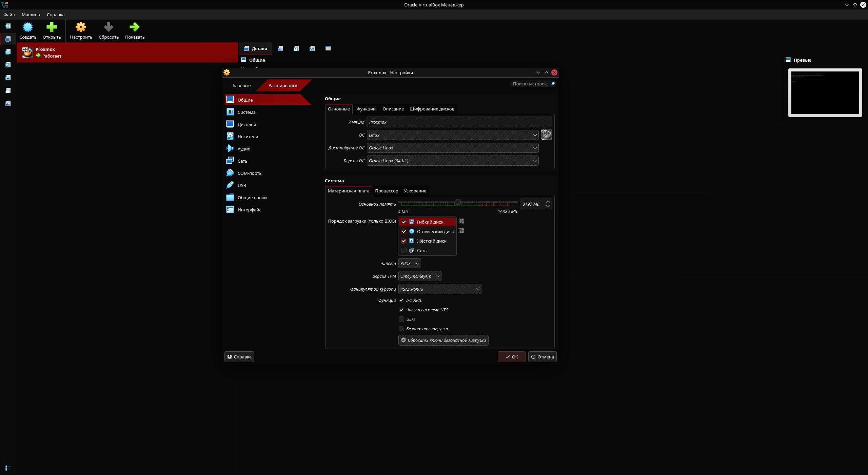Viewport: 868px width, 475px height.
Task: Open the Версия TPM dropdown
Action: click(x=420, y=276)
